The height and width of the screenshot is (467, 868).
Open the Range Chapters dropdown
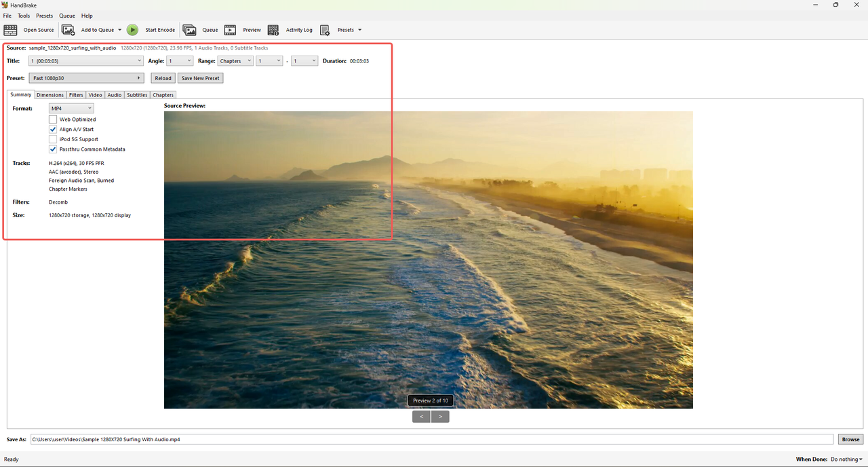(235, 61)
